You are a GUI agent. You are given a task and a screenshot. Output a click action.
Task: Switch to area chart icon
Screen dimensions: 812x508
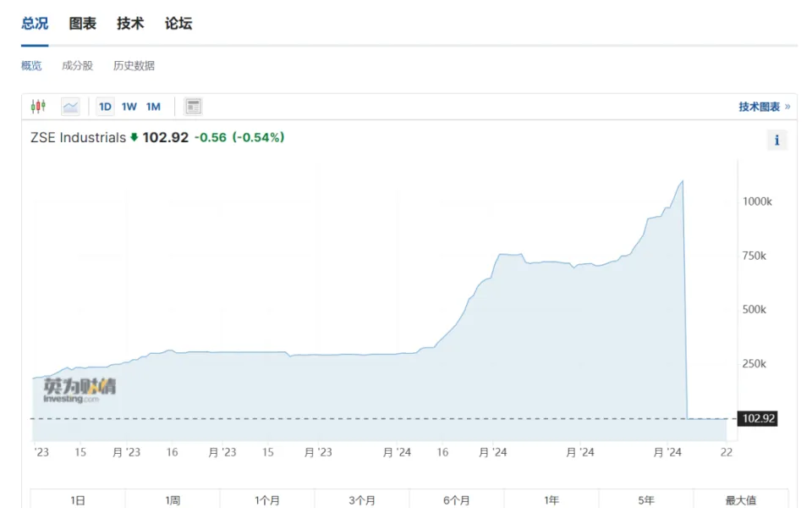click(x=70, y=107)
